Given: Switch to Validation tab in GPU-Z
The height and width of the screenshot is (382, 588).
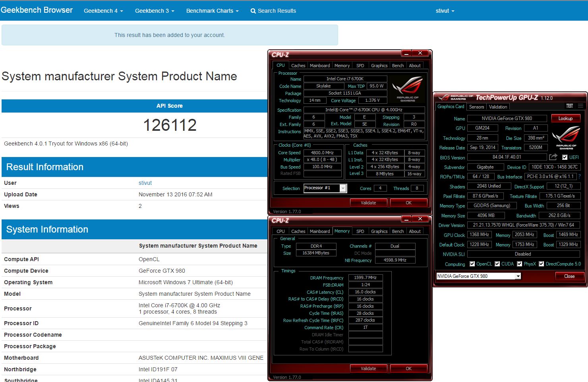Looking at the screenshot, I should tap(498, 107).
